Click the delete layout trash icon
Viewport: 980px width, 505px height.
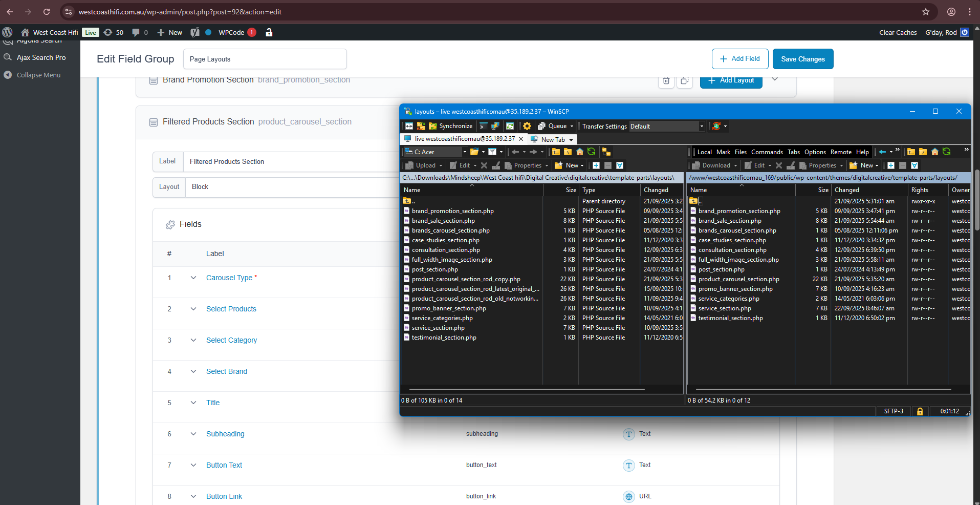point(666,81)
